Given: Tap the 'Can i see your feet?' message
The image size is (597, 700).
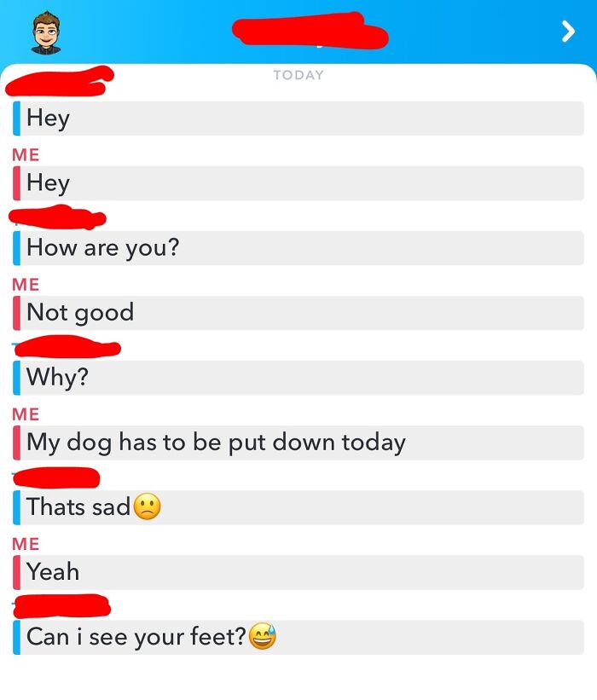Looking at the screenshot, I should coord(298,637).
